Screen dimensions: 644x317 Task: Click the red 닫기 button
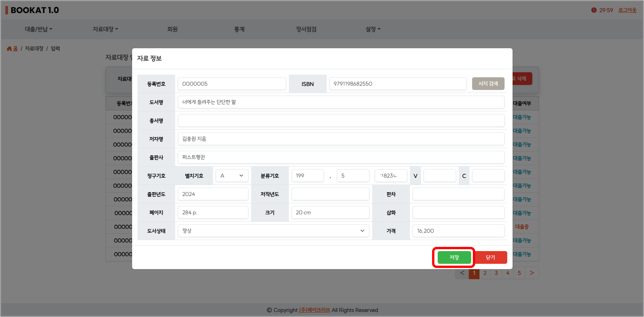[x=490, y=257]
